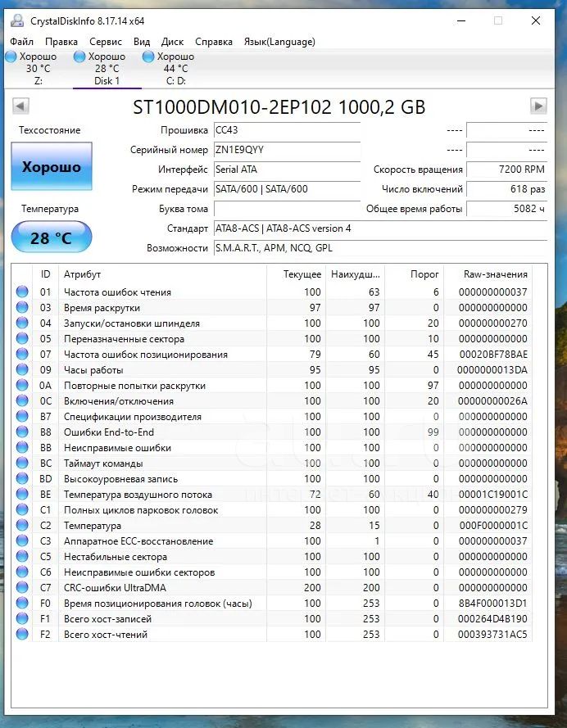Select the CRC-ошибки UltraDMA row text

(x=115, y=588)
